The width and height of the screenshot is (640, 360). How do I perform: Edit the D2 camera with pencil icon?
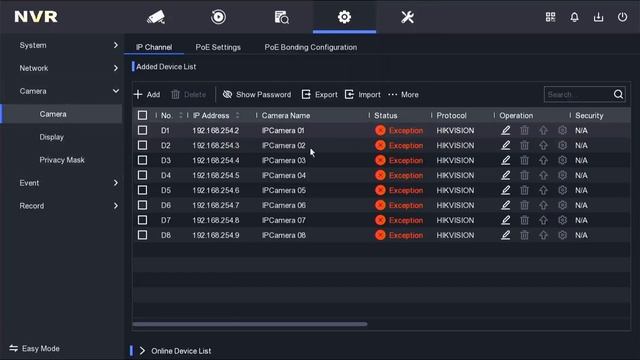point(505,145)
